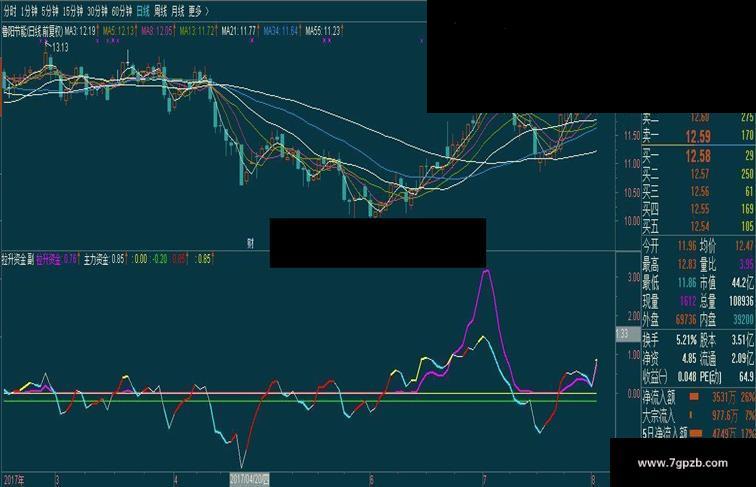Click the 换手 5.21% turnover rate
This screenshot has height=487, width=756.
669,340
